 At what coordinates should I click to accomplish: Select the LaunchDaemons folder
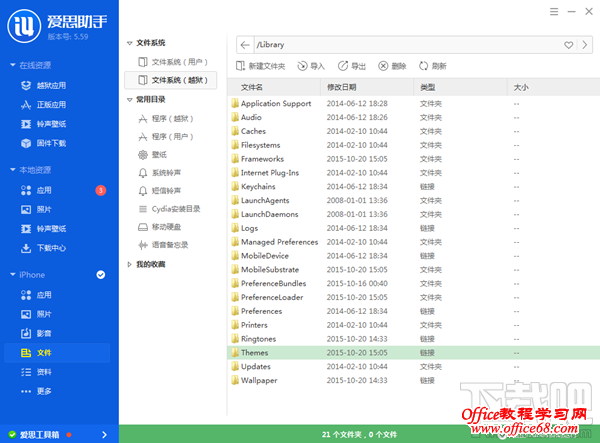(414, 214)
